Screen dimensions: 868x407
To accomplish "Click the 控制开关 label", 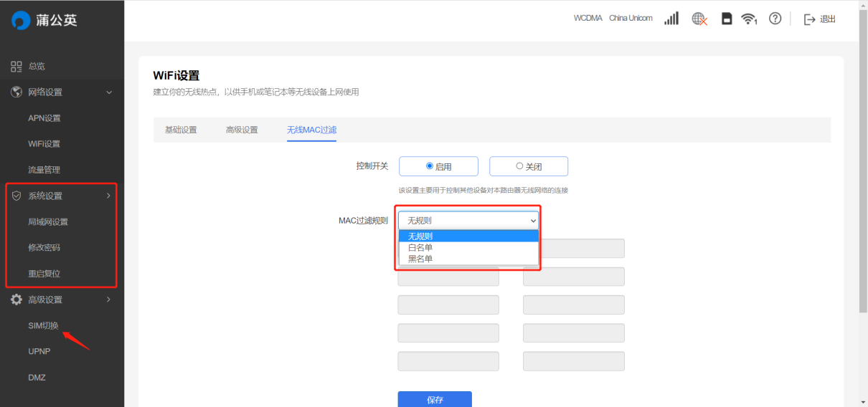I will (x=372, y=166).
